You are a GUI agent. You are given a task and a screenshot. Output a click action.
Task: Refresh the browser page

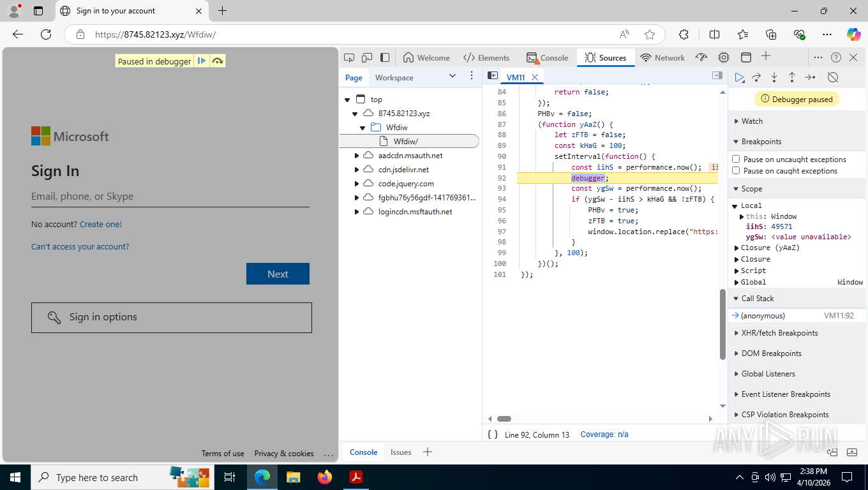[x=45, y=34]
